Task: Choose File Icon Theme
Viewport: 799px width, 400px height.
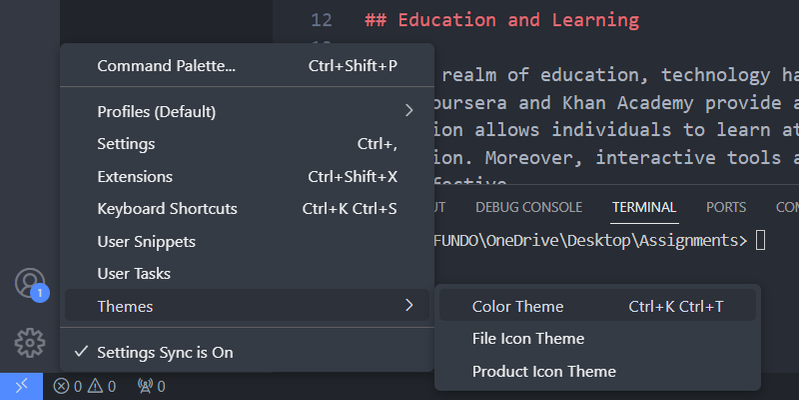Action: 528,339
